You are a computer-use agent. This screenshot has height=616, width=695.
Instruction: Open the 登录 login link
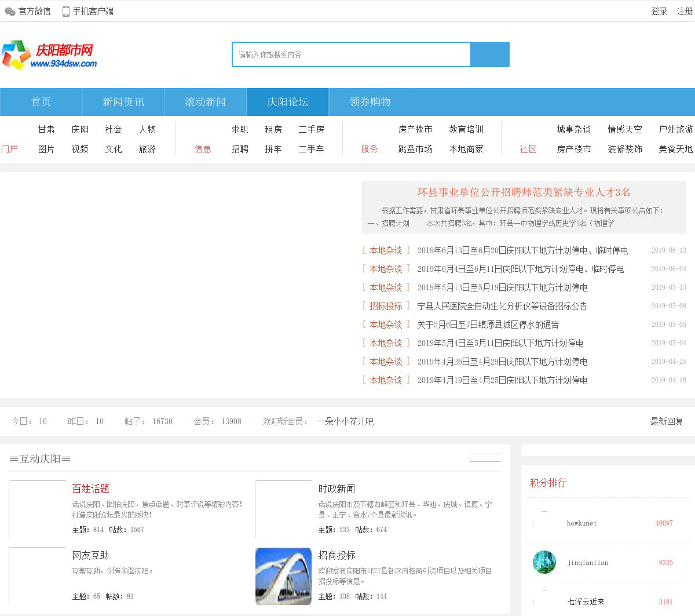click(659, 12)
